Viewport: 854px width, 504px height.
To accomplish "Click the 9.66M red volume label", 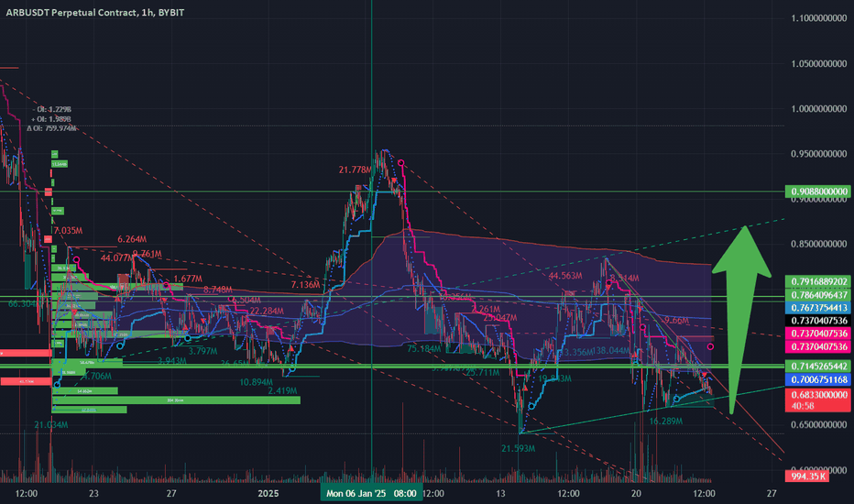I will [677, 321].
